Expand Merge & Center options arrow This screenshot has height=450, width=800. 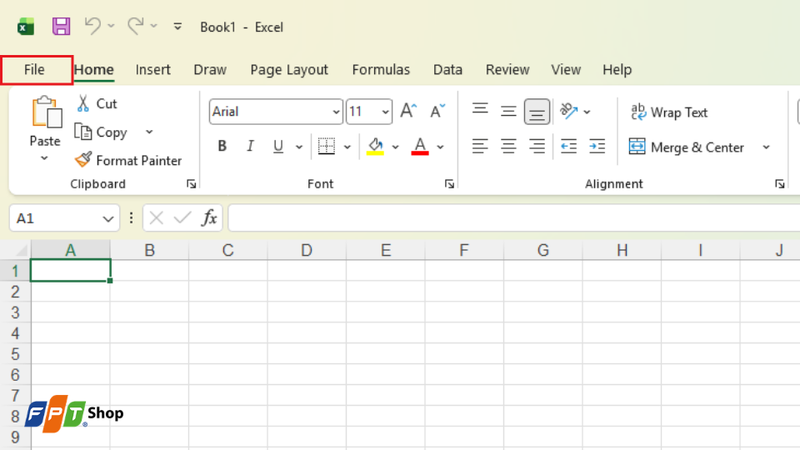pyautogui.click(x=766, y=147)
